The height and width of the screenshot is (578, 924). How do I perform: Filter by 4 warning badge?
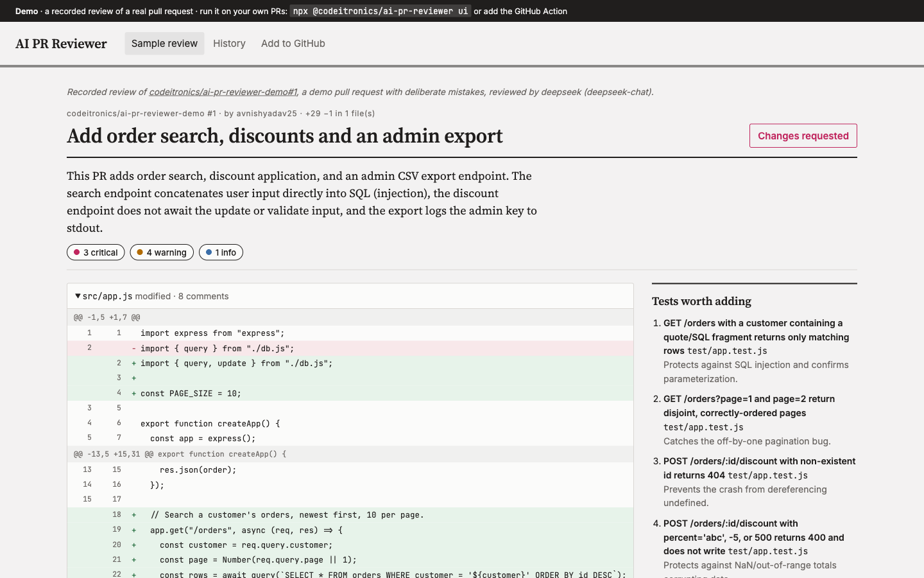(x=162, y=252)
